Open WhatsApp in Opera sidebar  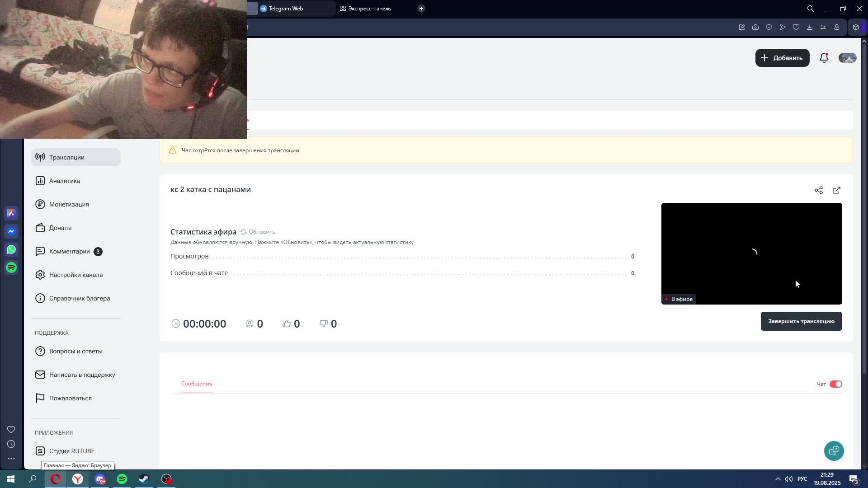[x=11, y=249]
